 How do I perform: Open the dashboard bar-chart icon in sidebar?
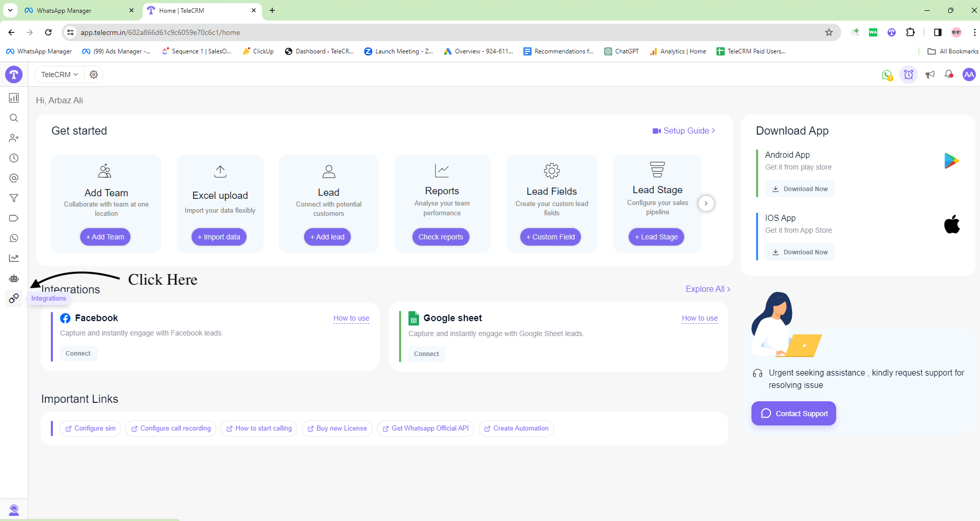click(x=14, y=98)
